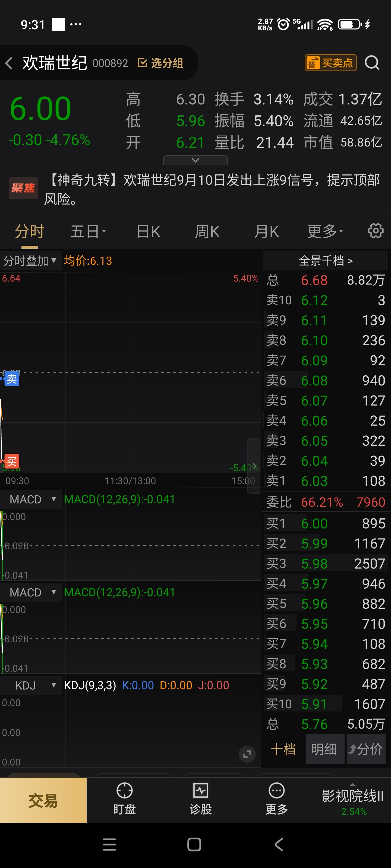
Task: Tap the 委比 66.21% row
Action: pyautogui.click(x=326, y=502)
